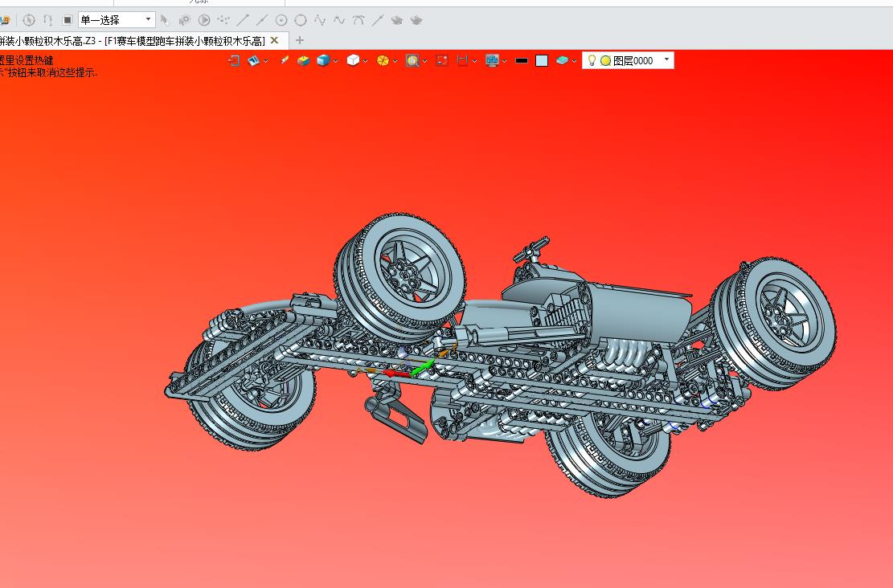Viewport: 893px width, 588px height.
Task: Click the red axis arrow of the triad
Action: [395, 374]
